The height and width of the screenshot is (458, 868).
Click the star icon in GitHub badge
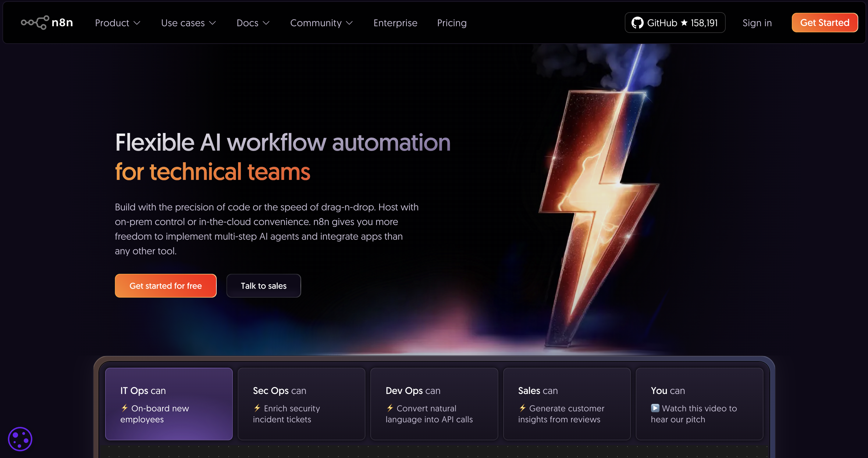pyautogui.click(x=684, y=22)
